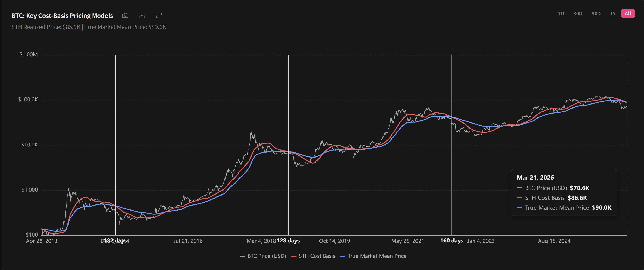644x270 pixels.
Task: Expand chart to fullscreen icon
Action: 159,15
